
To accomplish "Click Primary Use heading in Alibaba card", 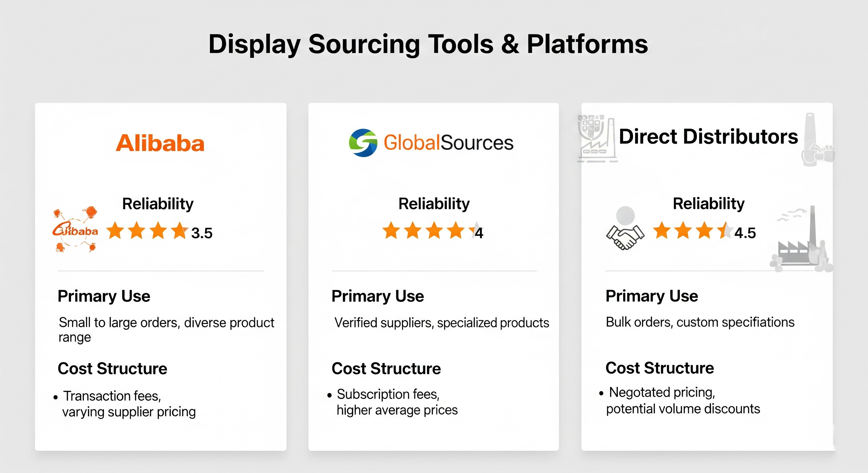I will pyautogui.click(x=104, y=296).
